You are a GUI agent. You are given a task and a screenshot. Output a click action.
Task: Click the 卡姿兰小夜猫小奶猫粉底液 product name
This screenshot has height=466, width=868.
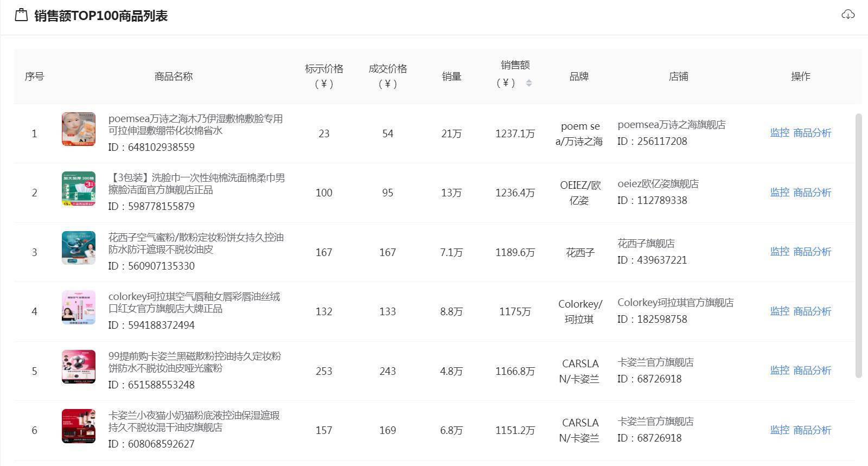(194, 422)
